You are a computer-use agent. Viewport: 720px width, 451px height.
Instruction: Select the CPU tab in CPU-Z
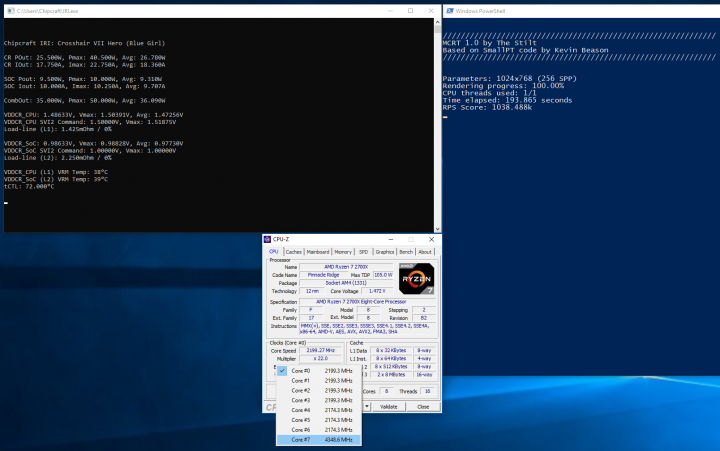click(x=274, y=252)
